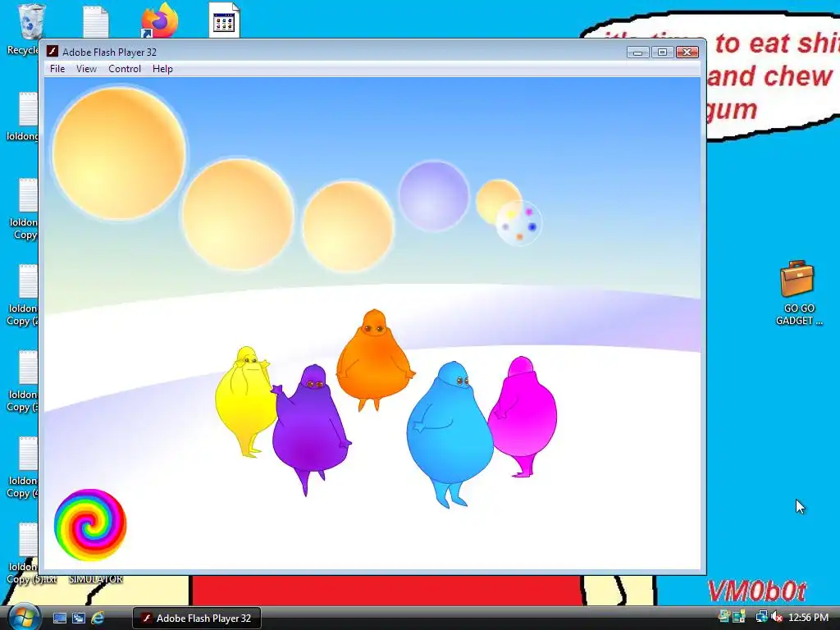Click the magenta blob character
The width and height of the screenshot is (840, 630).
point(523,416)
